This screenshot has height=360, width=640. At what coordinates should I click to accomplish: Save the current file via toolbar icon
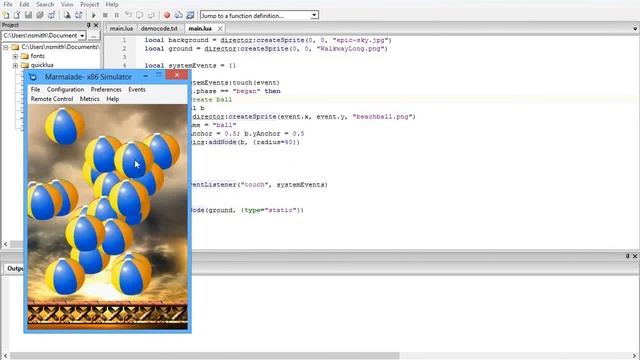click(28, 16)
